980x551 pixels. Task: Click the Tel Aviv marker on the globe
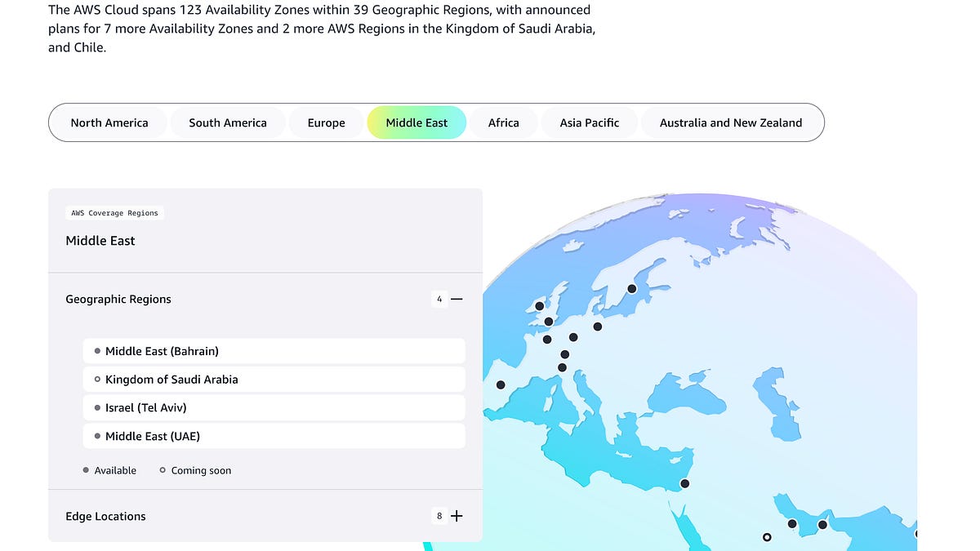[x=684, y=483]
